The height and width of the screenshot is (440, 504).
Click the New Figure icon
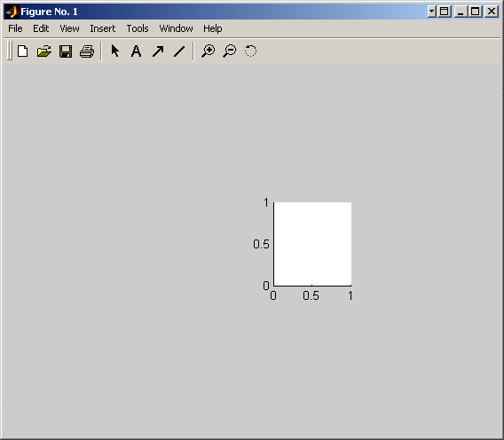point(23,51)
